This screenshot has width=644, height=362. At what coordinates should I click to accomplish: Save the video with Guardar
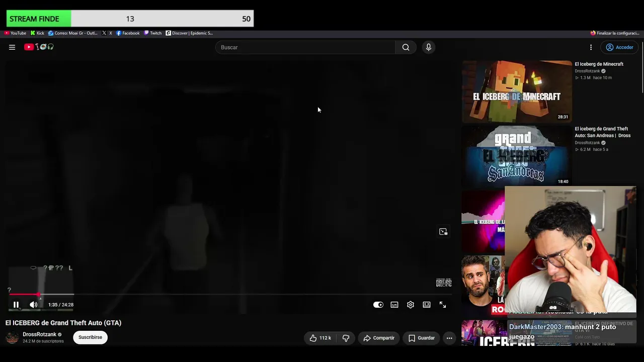coord(421,338)
